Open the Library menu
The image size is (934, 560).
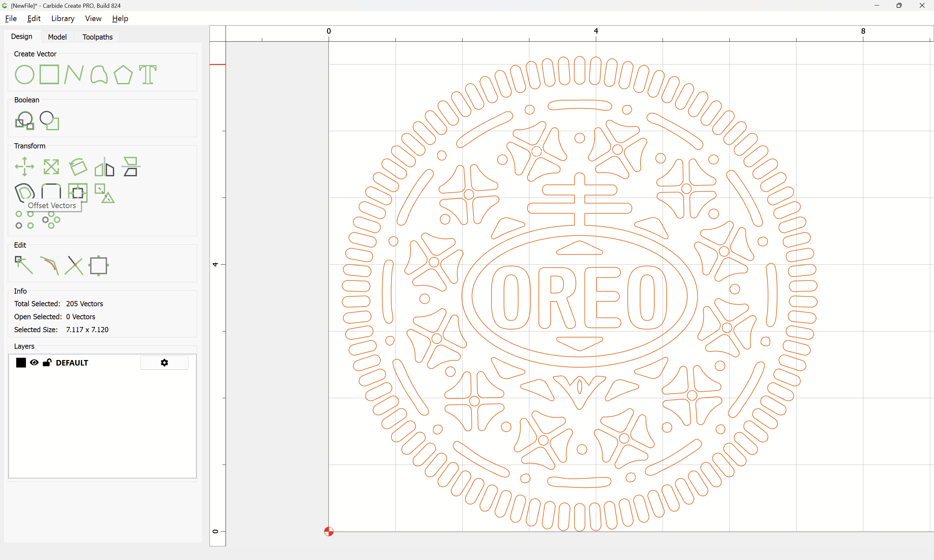[x=63, y=18]
